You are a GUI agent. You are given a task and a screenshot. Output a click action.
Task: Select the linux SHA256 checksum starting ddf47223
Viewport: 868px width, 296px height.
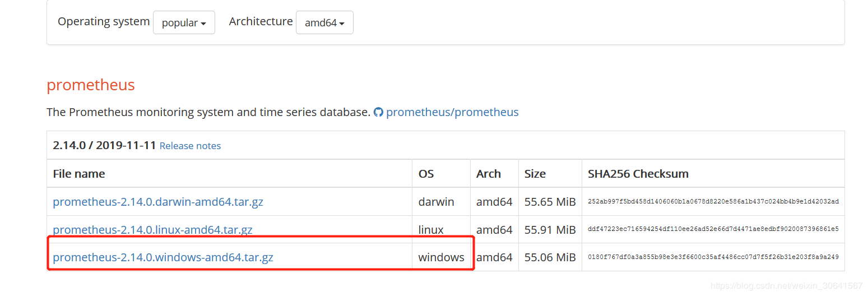713,229
